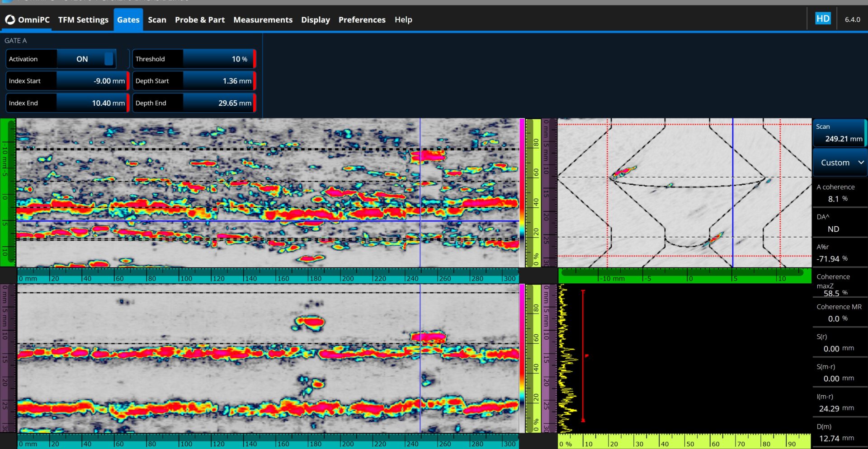
Task: Click the HD indicator icon
Action: pos(822,19)
